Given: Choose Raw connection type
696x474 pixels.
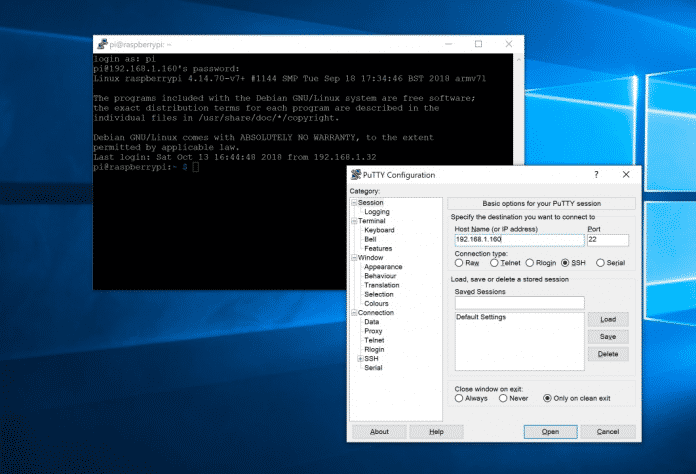Looking at the screenshot, I should point(459,263).
